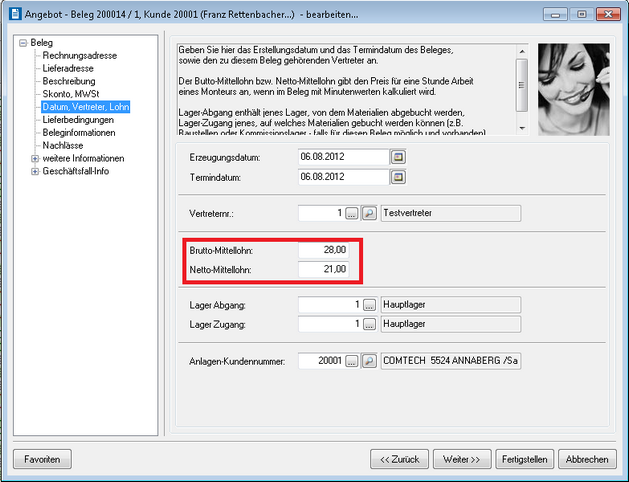Collapse the Beleg tree node
Viewport: 629px width, 482px height.
point(22,44)
